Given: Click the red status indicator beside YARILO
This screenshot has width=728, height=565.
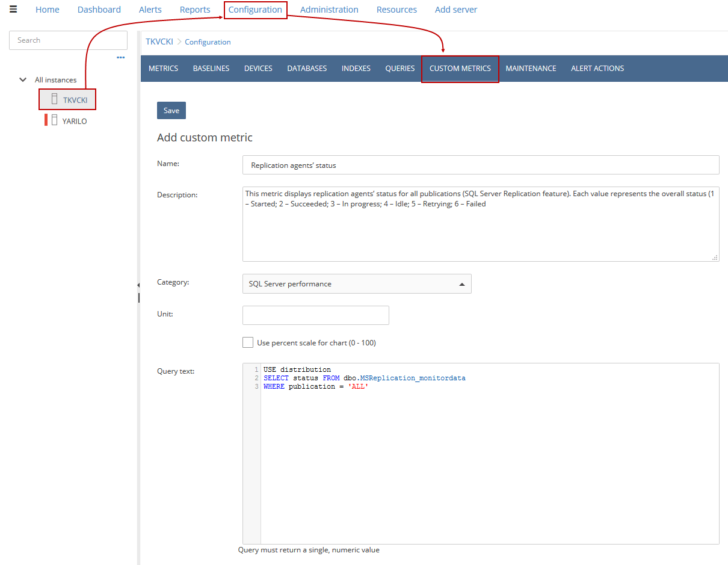Looking at the screenshot, I should pyautogui.click(x=46, y=120).
